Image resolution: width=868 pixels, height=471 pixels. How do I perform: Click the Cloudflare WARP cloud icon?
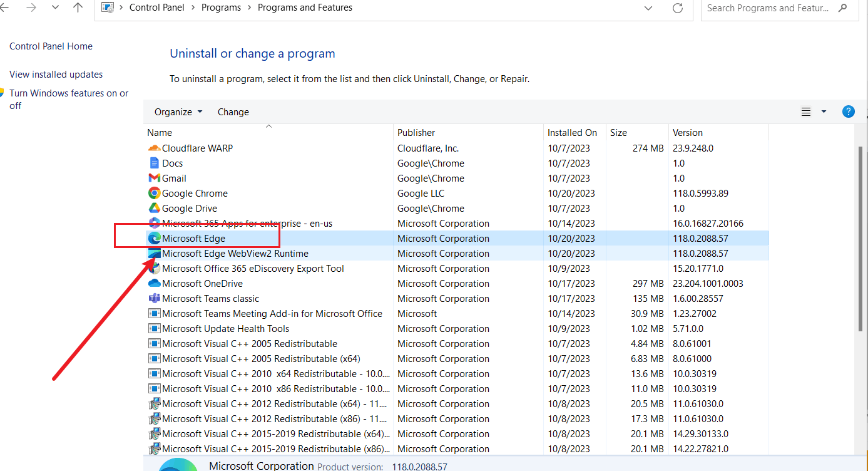tap(155, 148)
